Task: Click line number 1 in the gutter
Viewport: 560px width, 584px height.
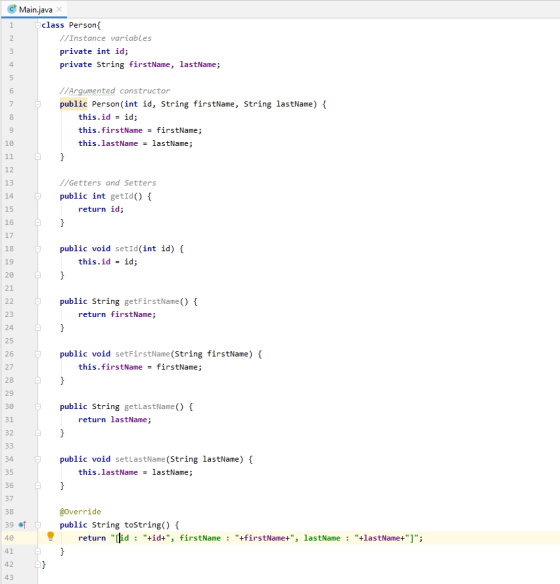Action: click(11, 25)
